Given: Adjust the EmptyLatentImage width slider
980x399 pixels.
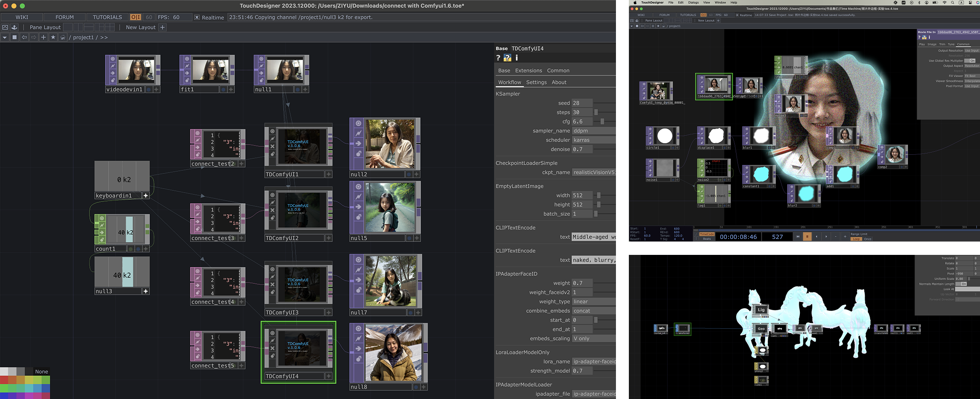Looking at the screenshot, I should 599,195.
